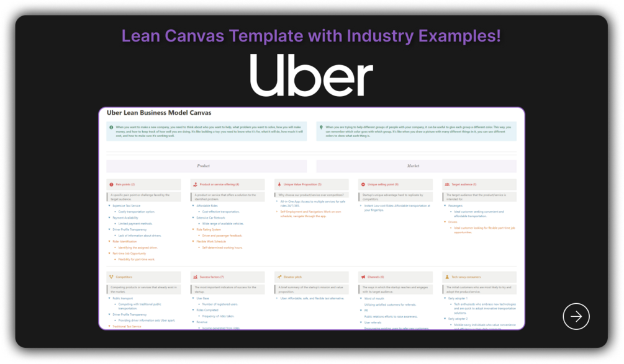Select the Market section header
624x364 pixels.
click(416, 166)
